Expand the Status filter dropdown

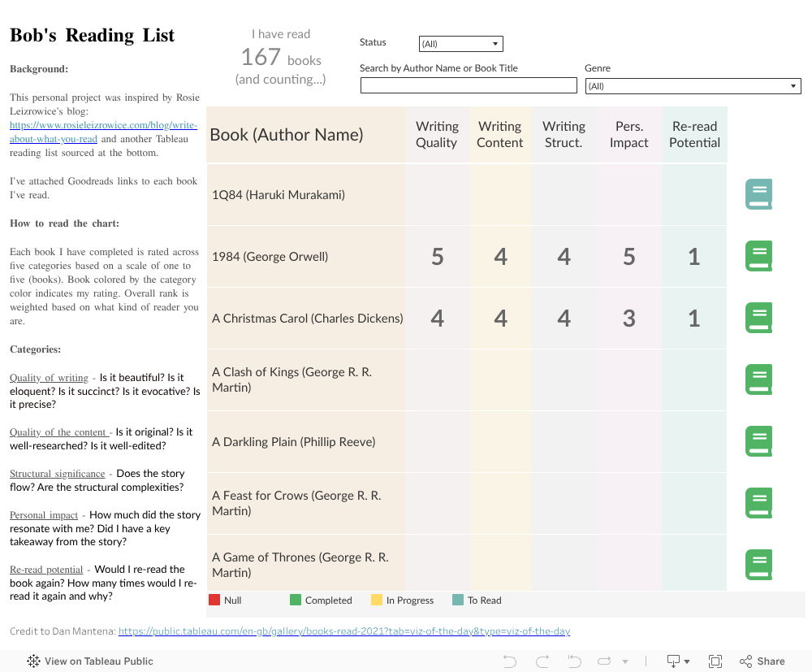[x=460, y=44]
